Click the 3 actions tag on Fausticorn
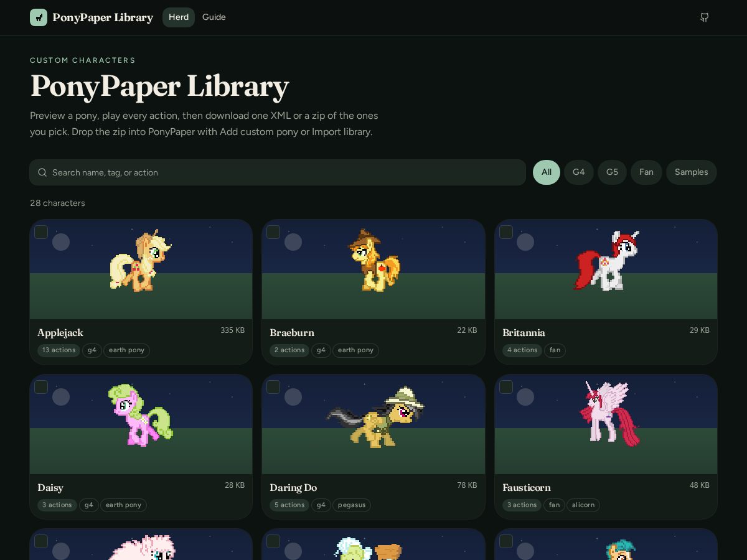 522,505
